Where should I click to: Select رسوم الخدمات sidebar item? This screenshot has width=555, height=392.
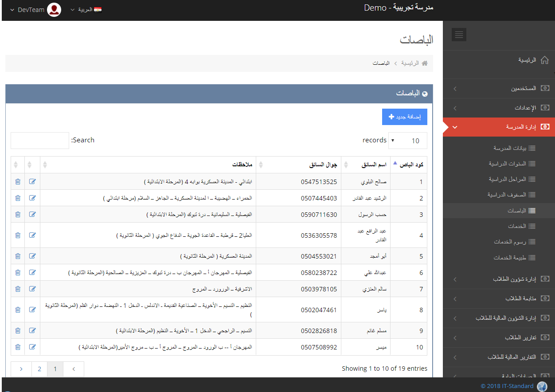point(510,242)
